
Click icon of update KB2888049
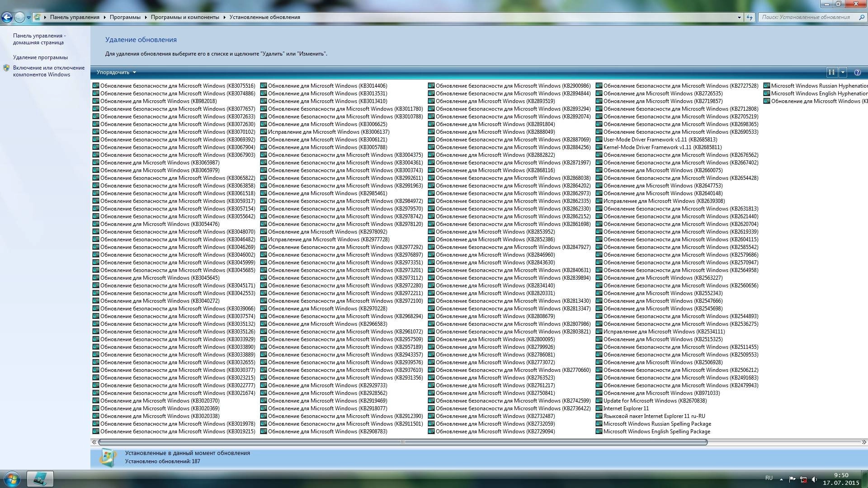coord(431,132)
